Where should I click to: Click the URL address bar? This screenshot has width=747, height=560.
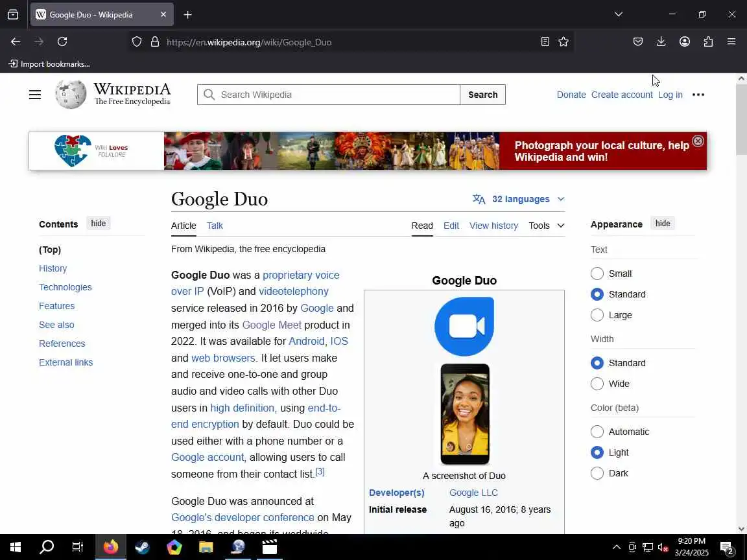350,42
